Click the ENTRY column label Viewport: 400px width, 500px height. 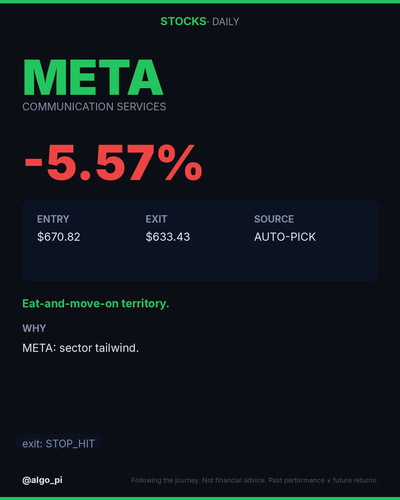pyautogui.click(x=53, y=219)
